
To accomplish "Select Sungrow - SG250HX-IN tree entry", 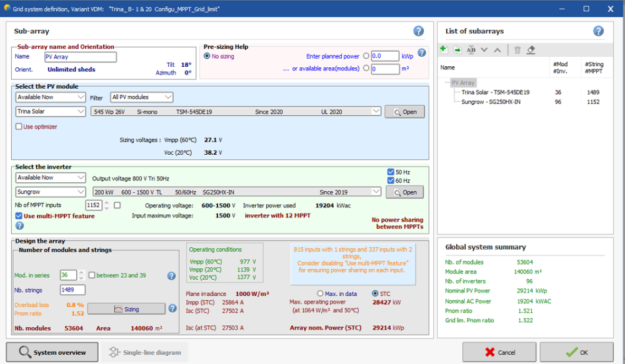I will [491, 102].
